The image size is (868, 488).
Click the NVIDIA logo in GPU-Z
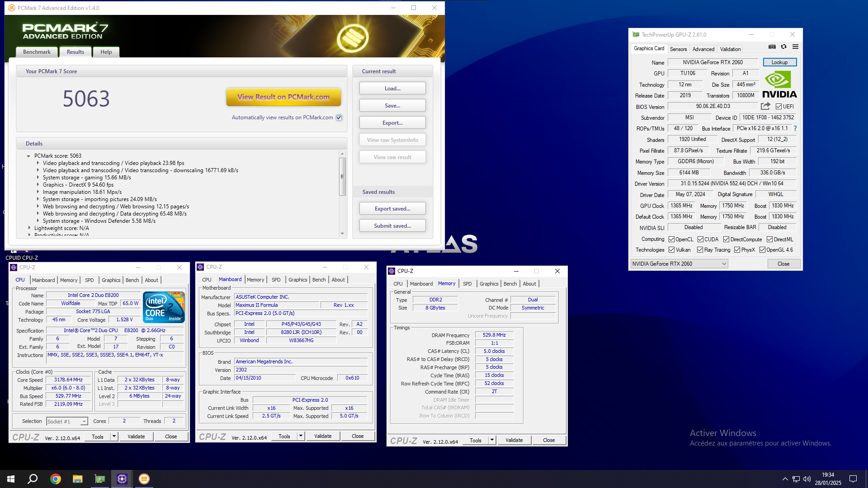(779, 85)
